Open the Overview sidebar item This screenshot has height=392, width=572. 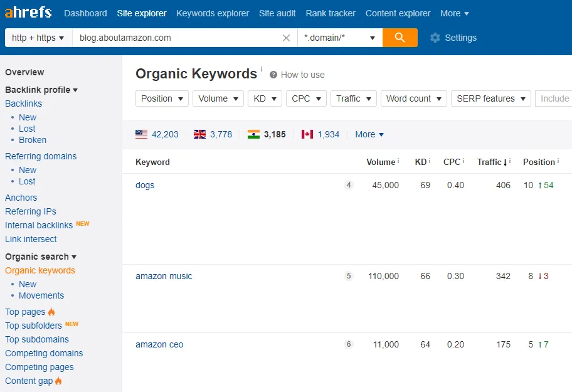[24, 72]
